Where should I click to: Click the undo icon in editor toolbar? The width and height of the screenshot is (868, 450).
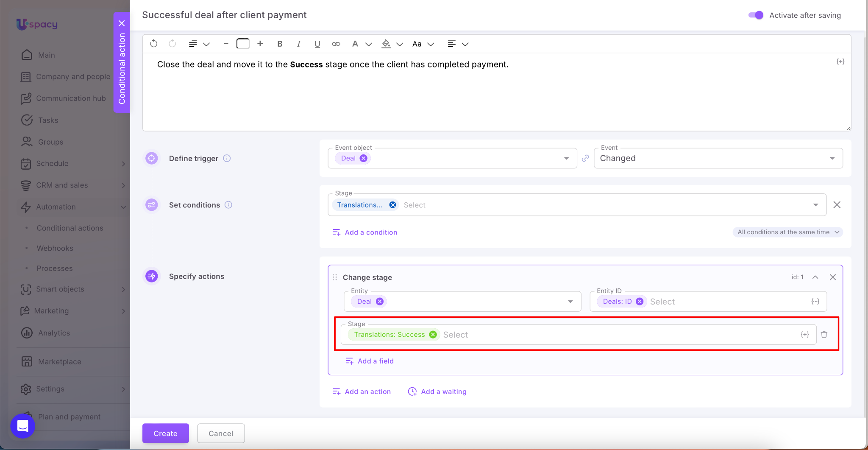pyautogui.click(x=154, y=44)
